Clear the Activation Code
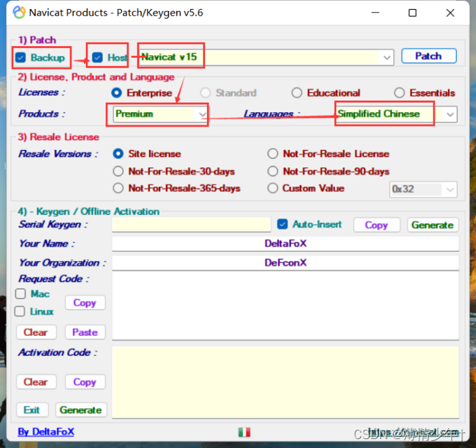The height and width of the screenshot is (448, 476). [36, 382]
